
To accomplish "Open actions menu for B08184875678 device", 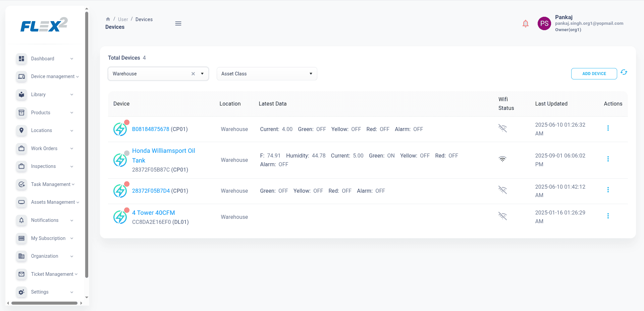I will tap(608, 128).
